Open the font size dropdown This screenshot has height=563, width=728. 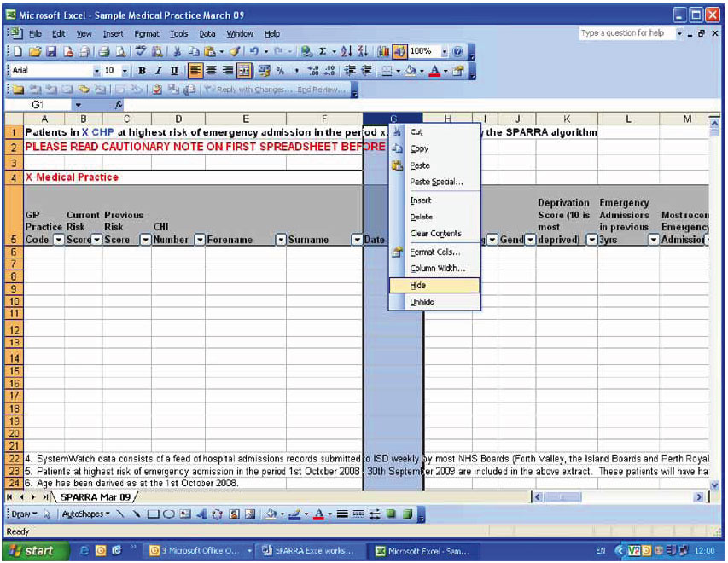125,71
